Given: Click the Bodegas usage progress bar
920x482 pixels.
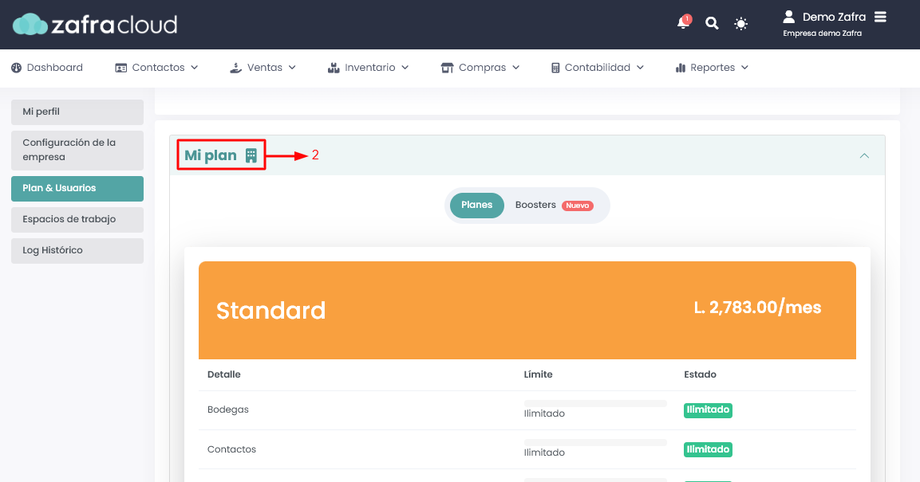Looking at the screenshot, I should point(595,403).
